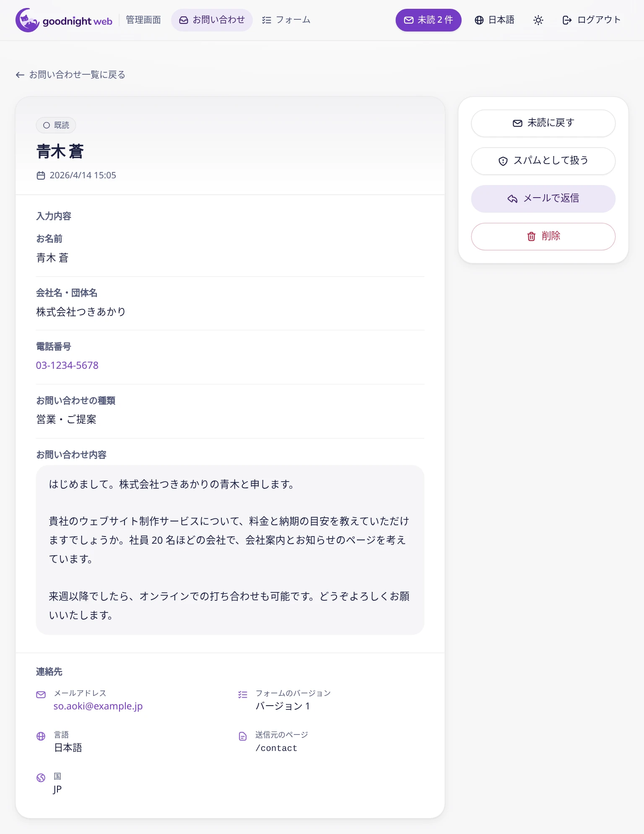The width and height of the screenshot is (644, 834).
Task: Click the checklist icon by フォームのバージョン
Action: [243, 695]
